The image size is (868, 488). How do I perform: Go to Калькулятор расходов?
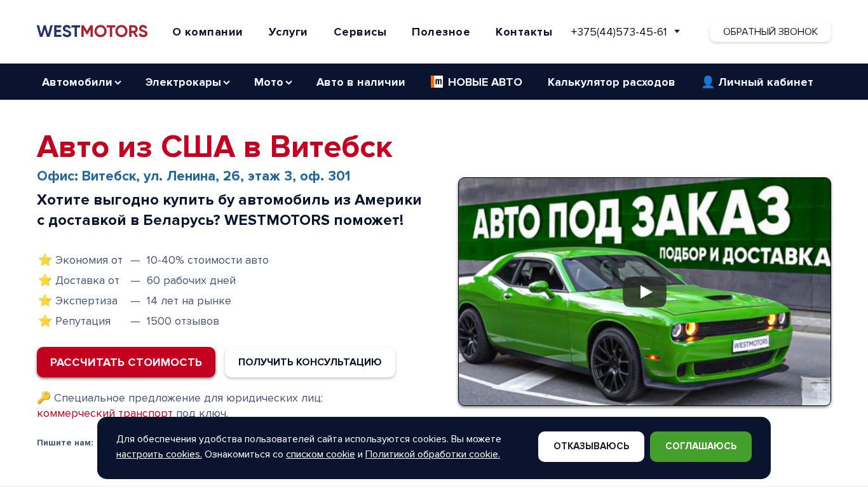(x=611, y=82)
